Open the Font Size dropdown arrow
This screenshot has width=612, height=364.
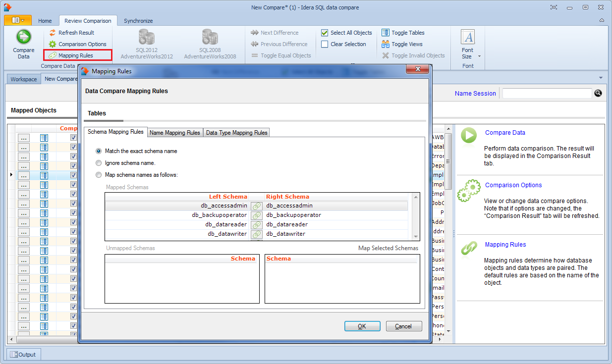tap(479, 56)
